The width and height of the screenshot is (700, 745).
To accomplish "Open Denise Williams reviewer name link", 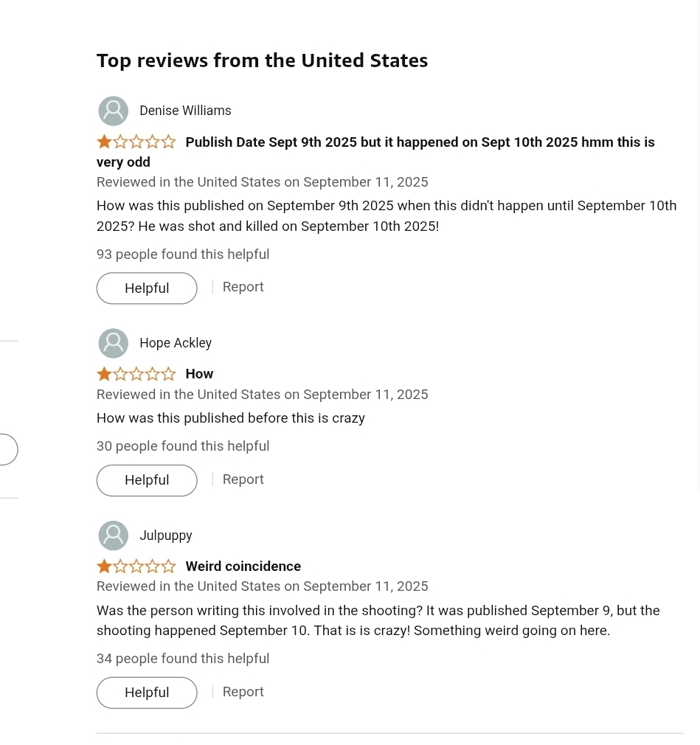I will pos(185,111).
